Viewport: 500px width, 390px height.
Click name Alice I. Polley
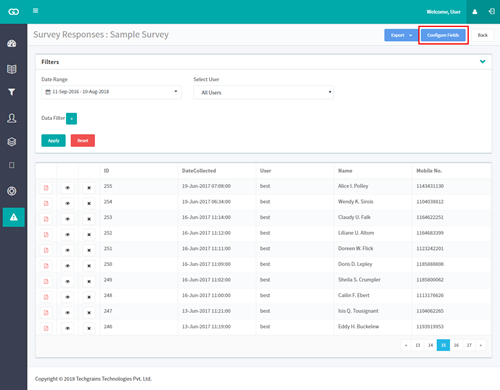pyautogui.click(x=353, y=186)
